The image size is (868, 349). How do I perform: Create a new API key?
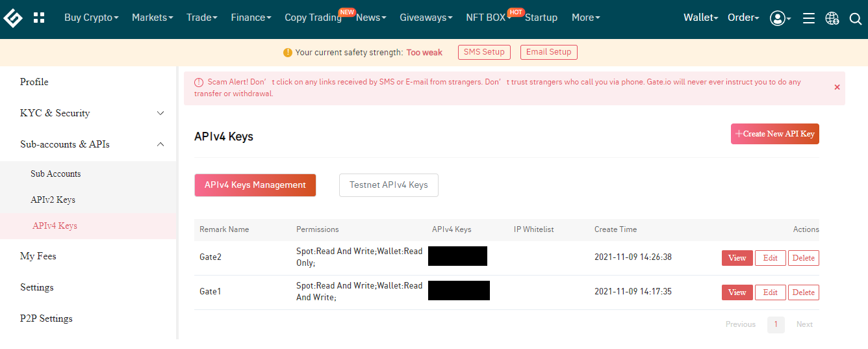[775, 134]
